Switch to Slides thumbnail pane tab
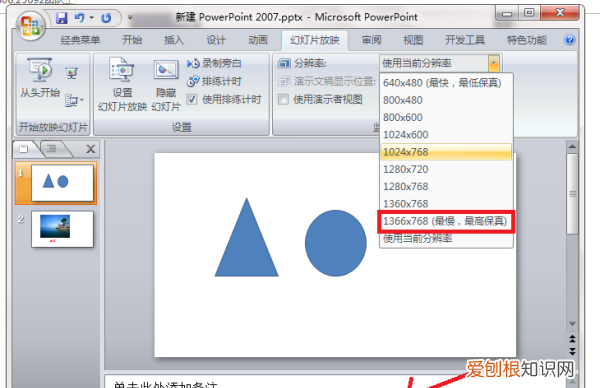This screenshot has height=388, width=600. (24, 149)
